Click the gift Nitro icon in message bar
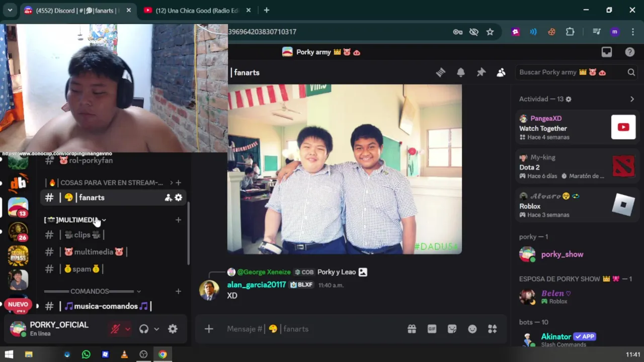This screenshot has height=362, width=644. coord(412,329)
